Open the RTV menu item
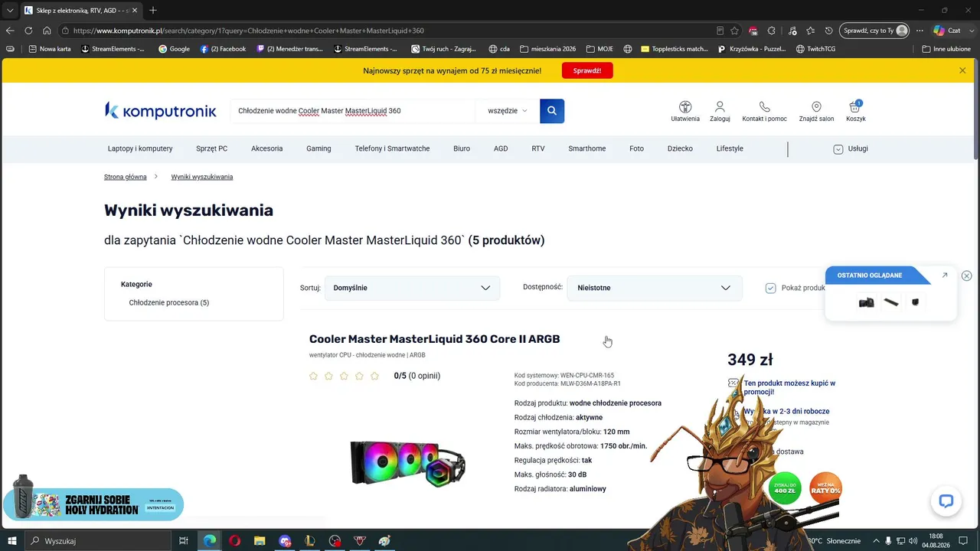The height and width of the screenshot is (551, 980). pos(538,148)
